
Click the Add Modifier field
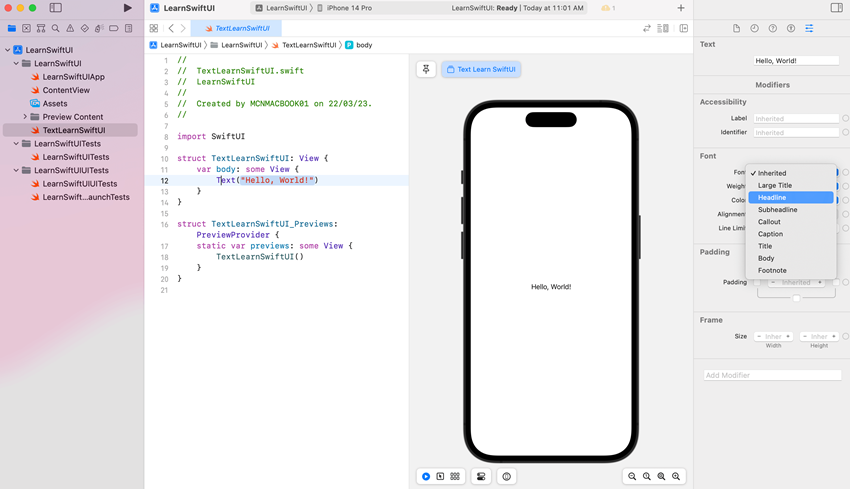tap(772, 375)
